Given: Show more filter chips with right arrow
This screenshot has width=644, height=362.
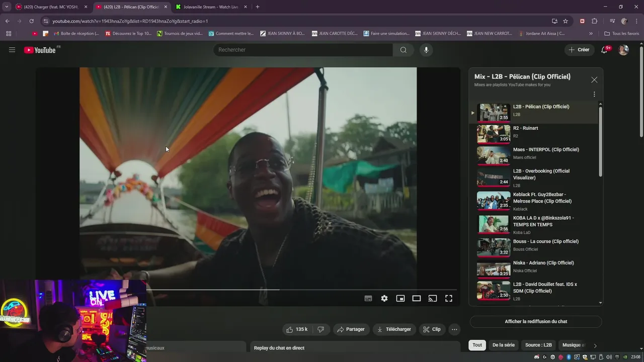Looking at the screenshot, I should click(x=595, y=345).
